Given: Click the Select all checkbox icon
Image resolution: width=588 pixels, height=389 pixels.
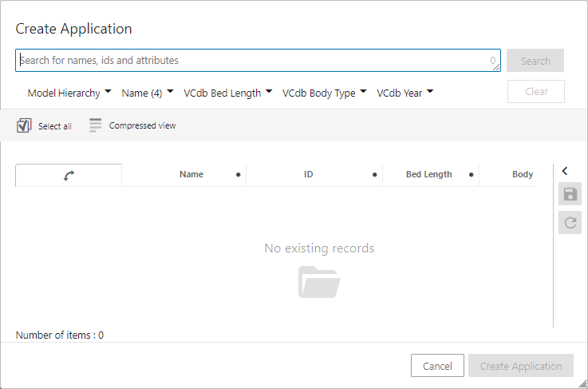Looking at the screenshot, I should point(24,125).
